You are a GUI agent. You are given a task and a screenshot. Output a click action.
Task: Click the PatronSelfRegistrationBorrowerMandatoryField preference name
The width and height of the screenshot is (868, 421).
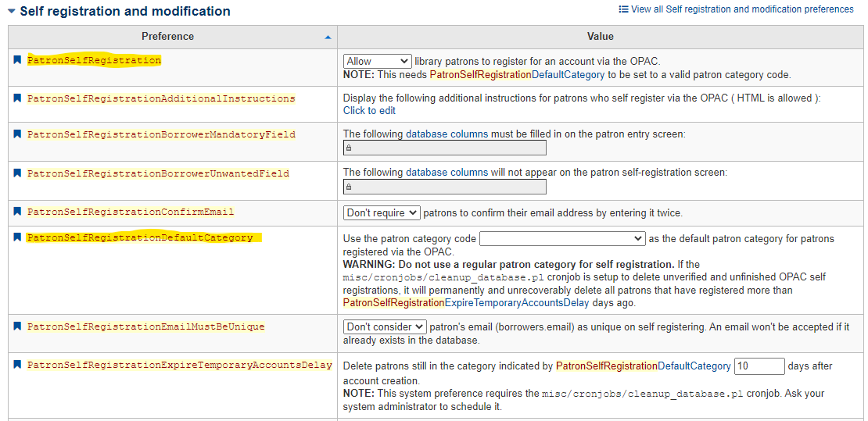coord(161,134)
